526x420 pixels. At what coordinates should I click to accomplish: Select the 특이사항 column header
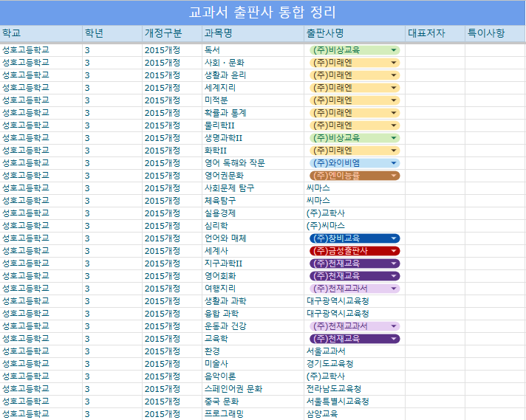point(495,33)
